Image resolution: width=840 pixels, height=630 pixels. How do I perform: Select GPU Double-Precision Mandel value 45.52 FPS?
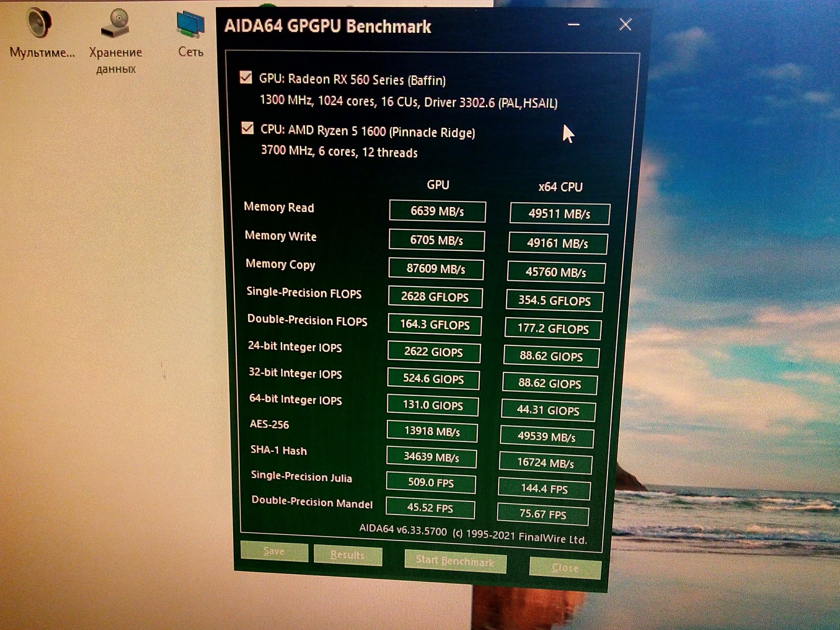[430, 508]
